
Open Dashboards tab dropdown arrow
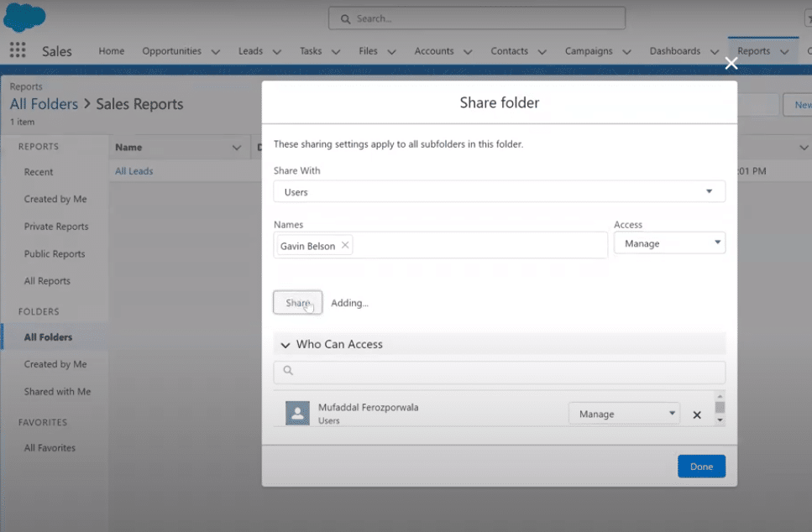coord(715,52)
